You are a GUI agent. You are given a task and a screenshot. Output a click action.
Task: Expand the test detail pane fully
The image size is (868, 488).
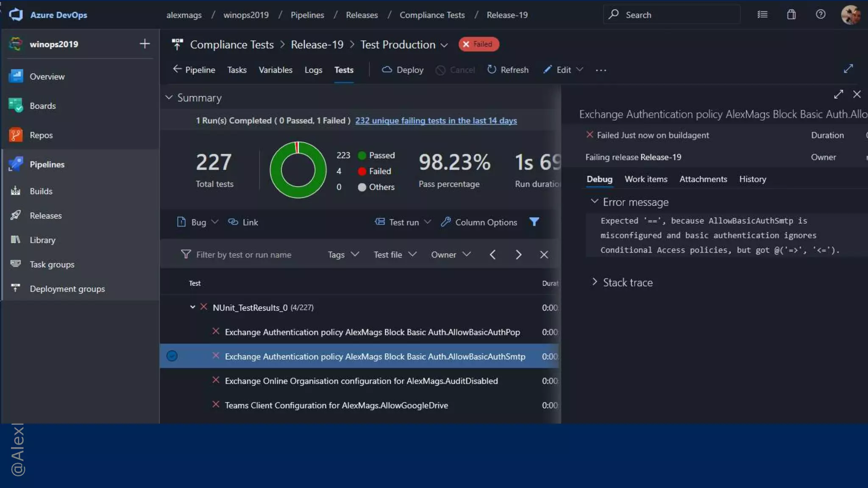click(838, 94)
